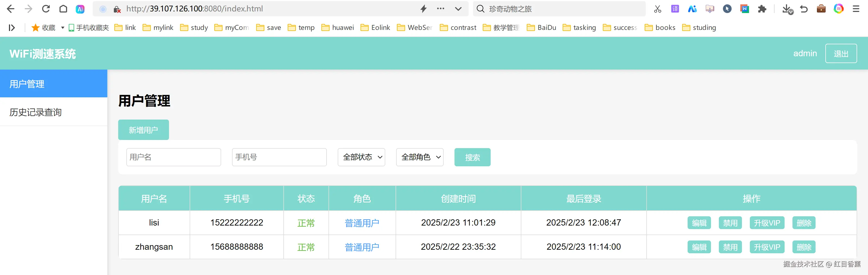Open the blue AI extension icon
This screenshot has width=868, height=275.
pyautogui.click(x=692, y=9)
